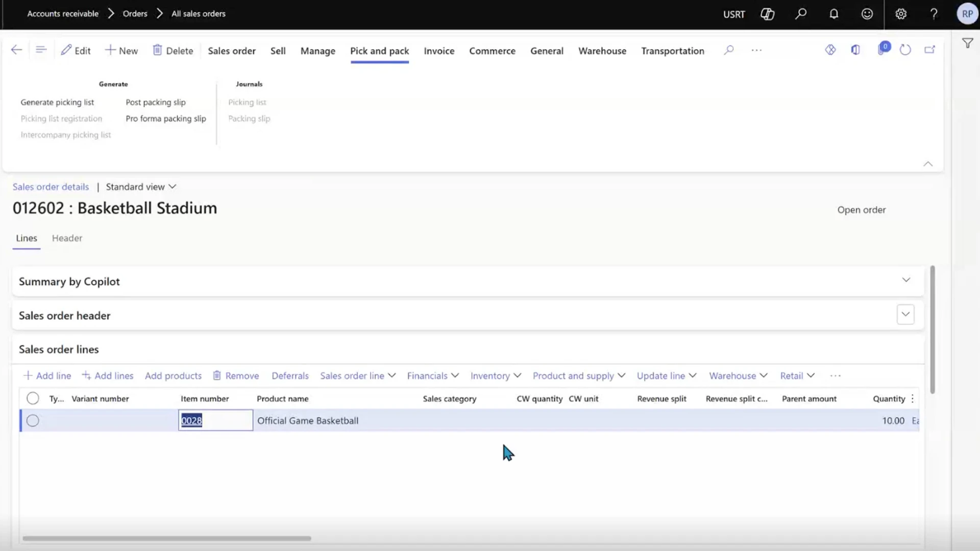Open the navigation list pane icon
This screenshot has height=551, width=980.
pyautogui.click(x=41, y=50)
